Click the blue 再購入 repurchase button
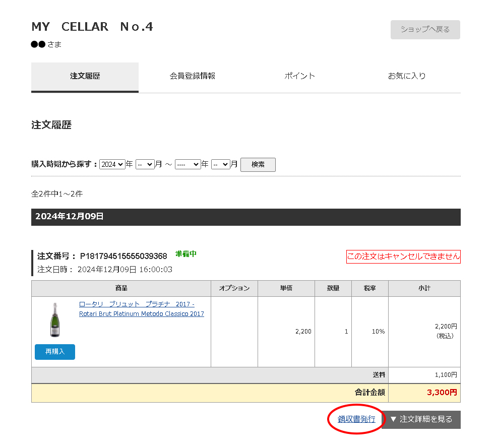 (55, 352)
